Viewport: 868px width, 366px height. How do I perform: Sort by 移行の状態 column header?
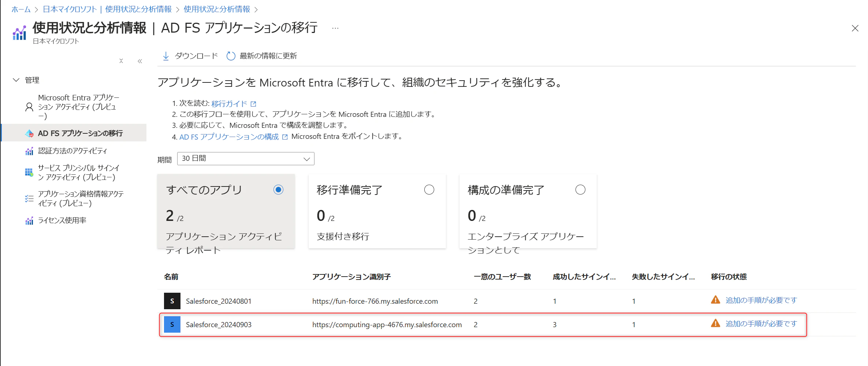tap(729, 277)
